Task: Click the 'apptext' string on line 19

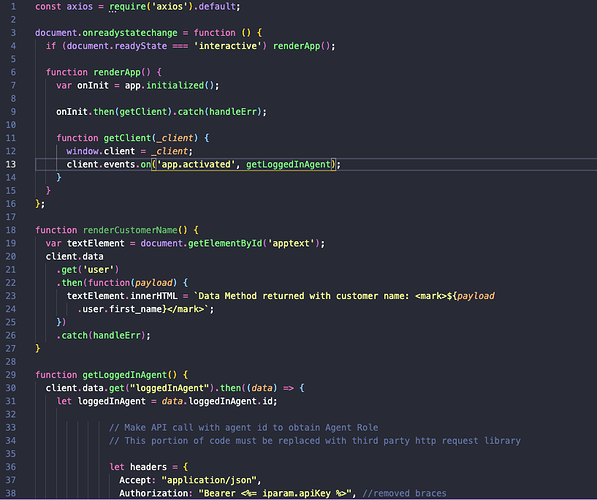Action: [x=291, y=243]
